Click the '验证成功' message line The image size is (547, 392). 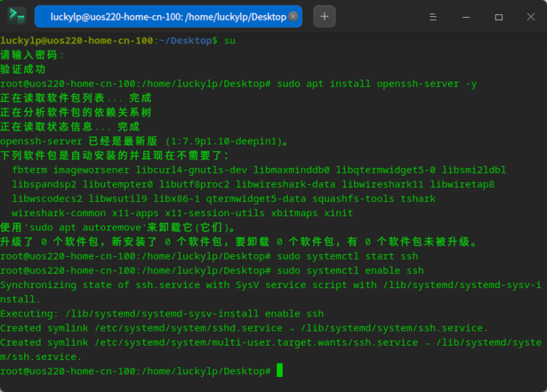click(x=23, y=69)
